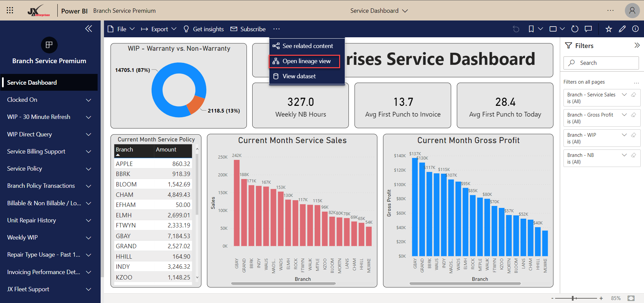The image size is (644, 303).
Task: Expand the View dropdown chevron
Action: tap(562, 29)
